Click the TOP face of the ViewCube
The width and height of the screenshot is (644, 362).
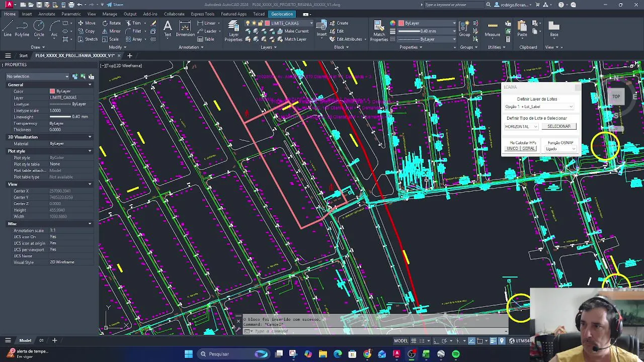pyautogui.click(x=616, y=97)
